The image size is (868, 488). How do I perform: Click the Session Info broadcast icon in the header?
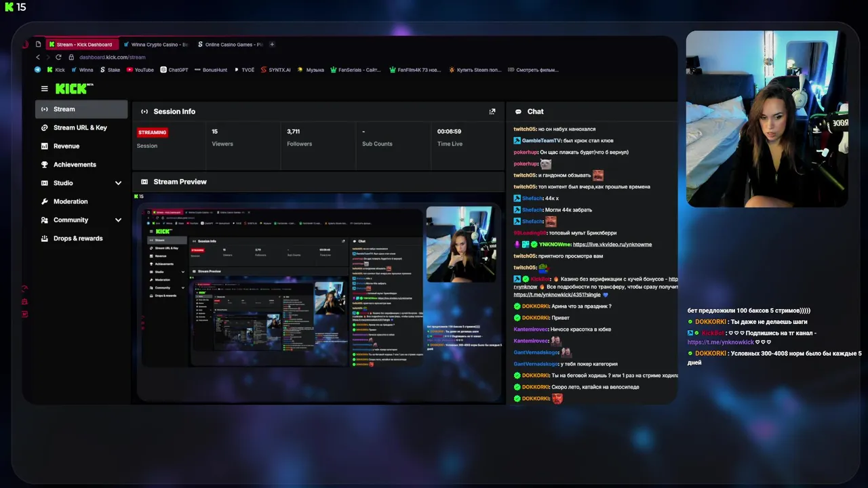[x=144, y=111]
